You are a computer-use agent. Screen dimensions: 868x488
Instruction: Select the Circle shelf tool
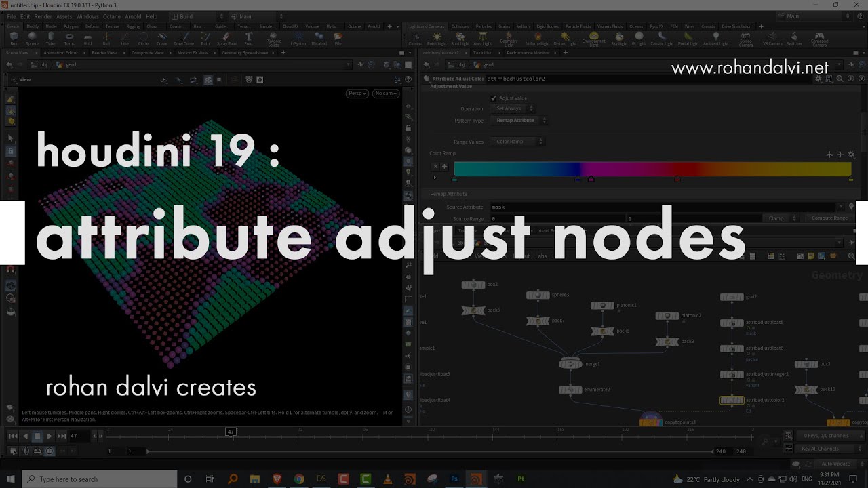143,38
